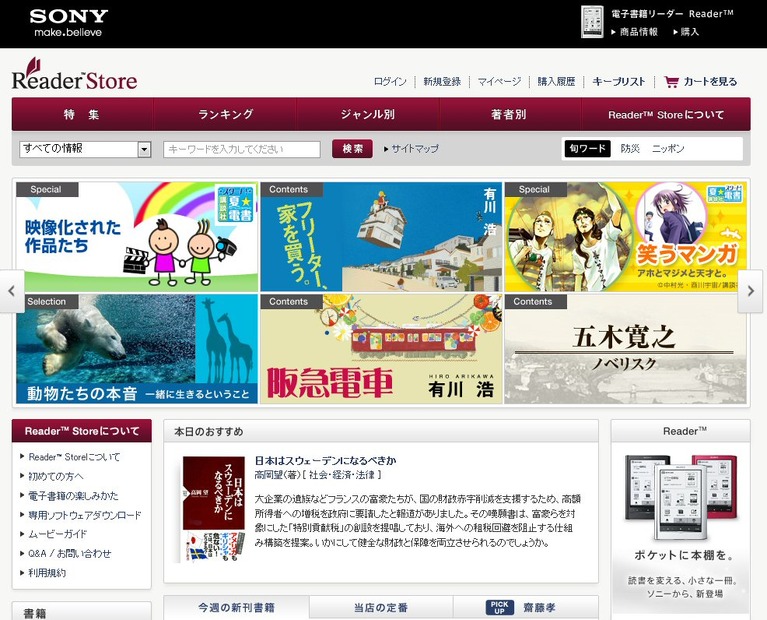Viewport: 767px width, 620px height.
Task: Click the 購入 link in header
Action: pyautogui.click(x=690, y=32)
